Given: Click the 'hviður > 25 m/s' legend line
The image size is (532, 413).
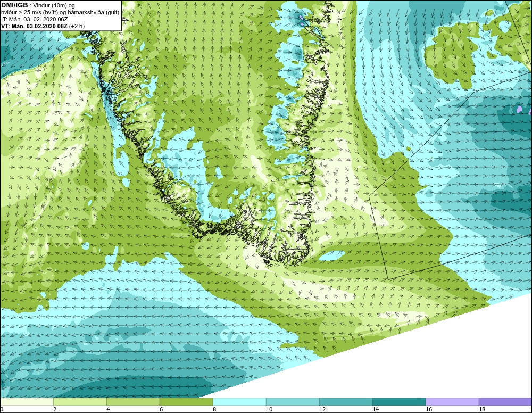Looking at the screenshot, I should click(60, 13).
